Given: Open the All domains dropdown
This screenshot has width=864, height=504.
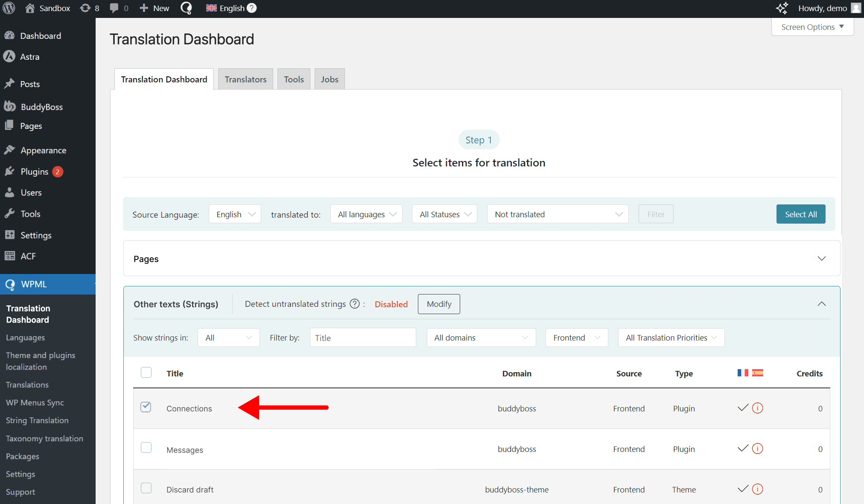Looking at the screenshot, I should tap(481, 338).
